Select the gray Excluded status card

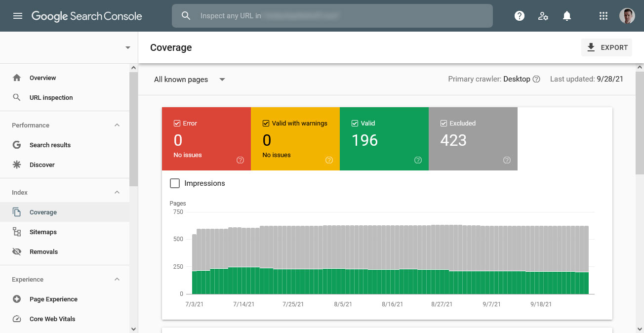[473, 139]
